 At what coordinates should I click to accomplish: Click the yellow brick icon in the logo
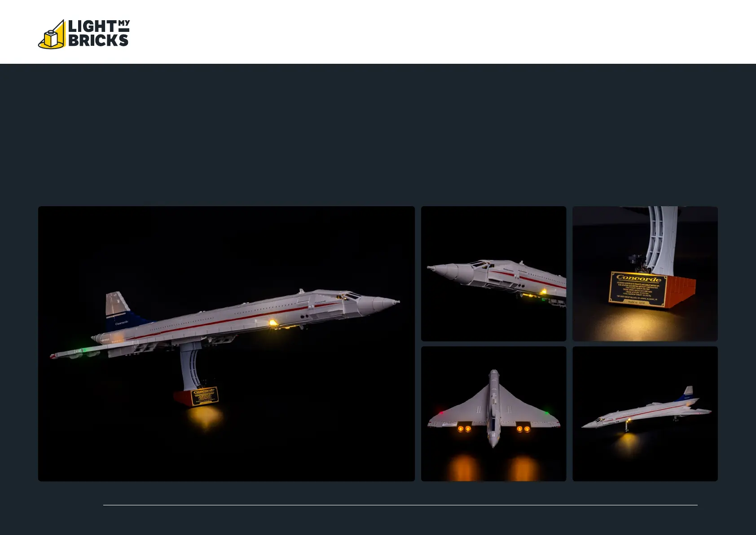click(52, 35)
